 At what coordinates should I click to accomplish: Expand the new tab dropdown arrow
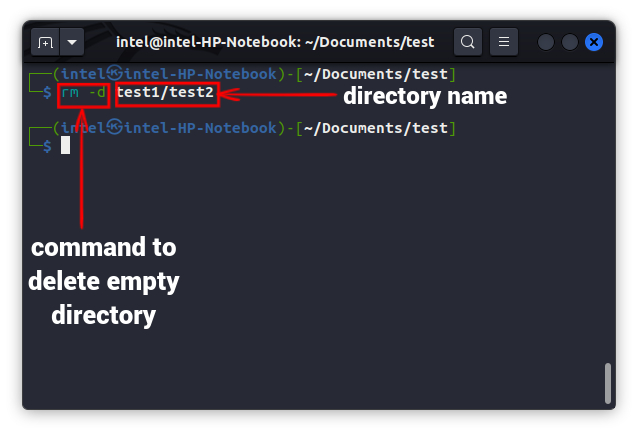click(x=72, y=42)
